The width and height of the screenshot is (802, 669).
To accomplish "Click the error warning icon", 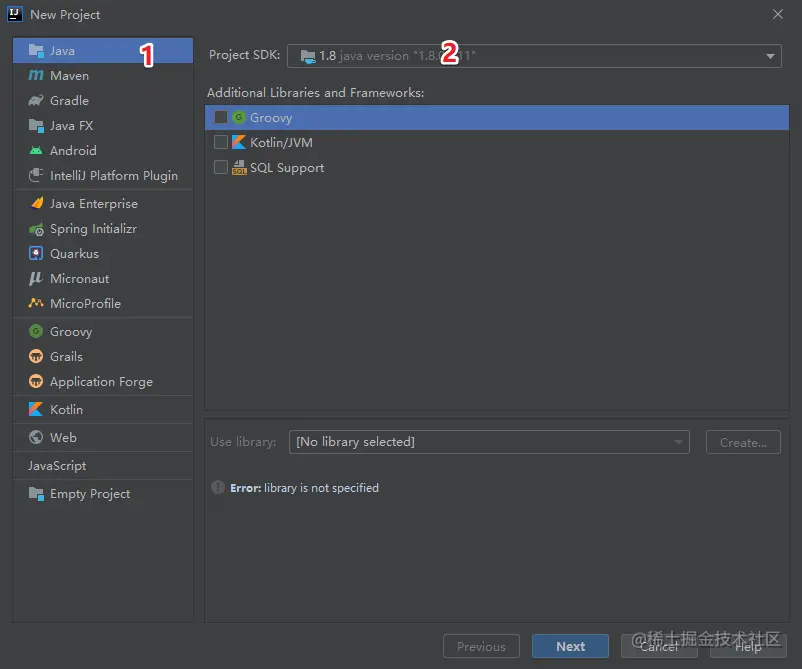I will (x=218, y=487).
